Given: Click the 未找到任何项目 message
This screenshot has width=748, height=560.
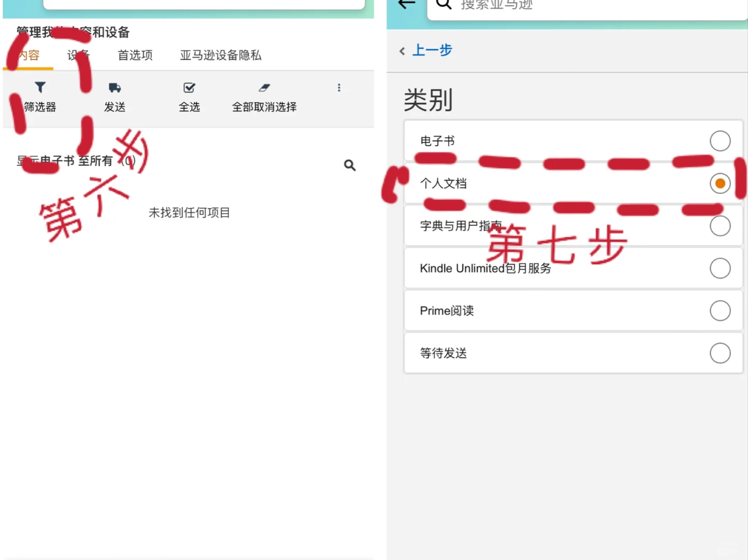Looking at the screenshot, I should (189, 213).
